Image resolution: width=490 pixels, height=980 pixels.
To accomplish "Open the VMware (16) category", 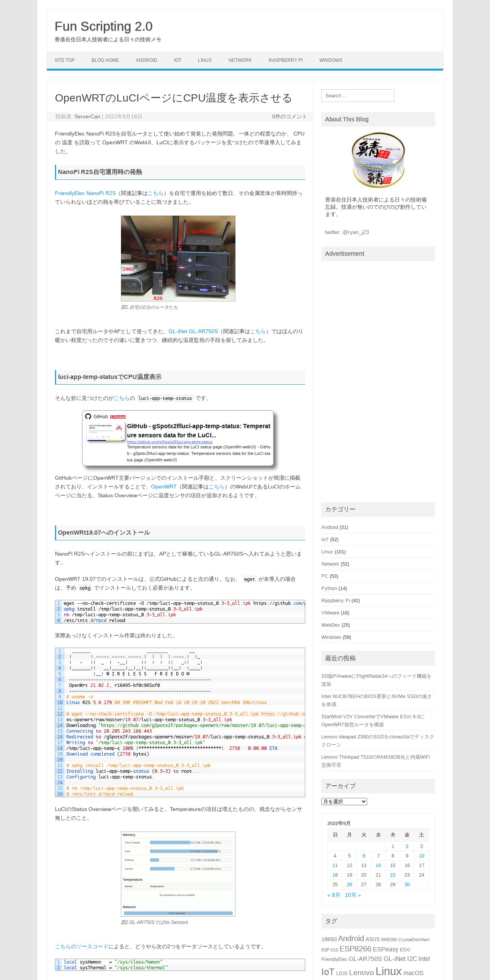I will coord(330,613).
